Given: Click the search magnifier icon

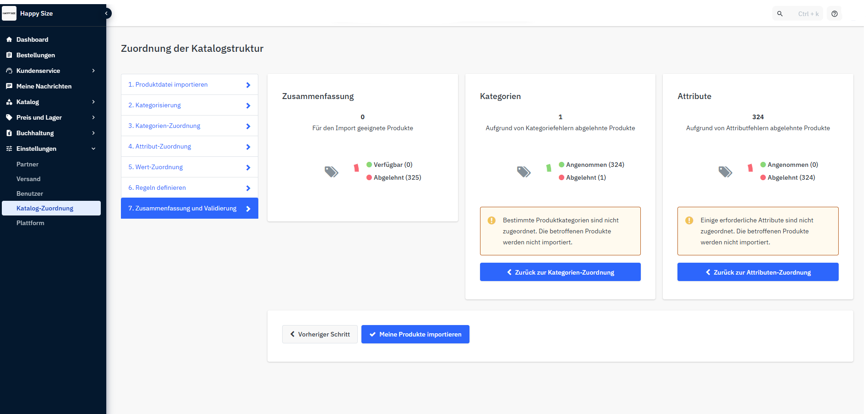Looking at the screenshot, I should pyautogui.click(x=780, y=14).
